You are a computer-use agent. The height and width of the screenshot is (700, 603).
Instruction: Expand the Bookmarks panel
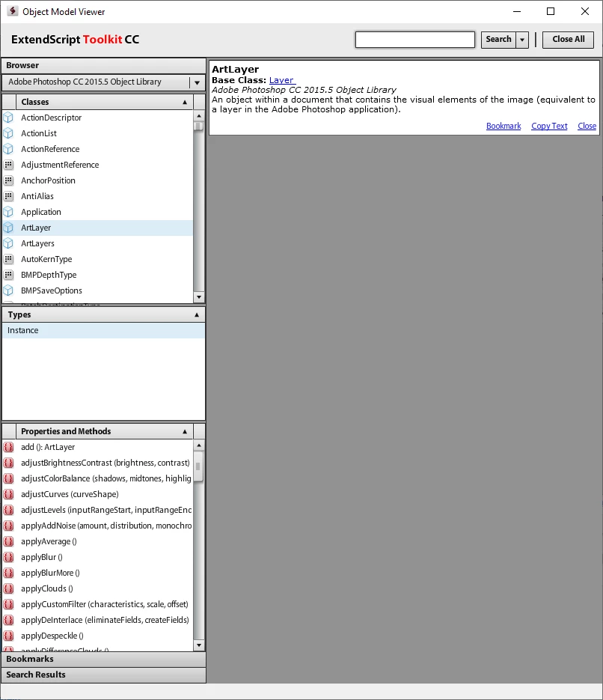pyautogui.click(x=103, y=659)
